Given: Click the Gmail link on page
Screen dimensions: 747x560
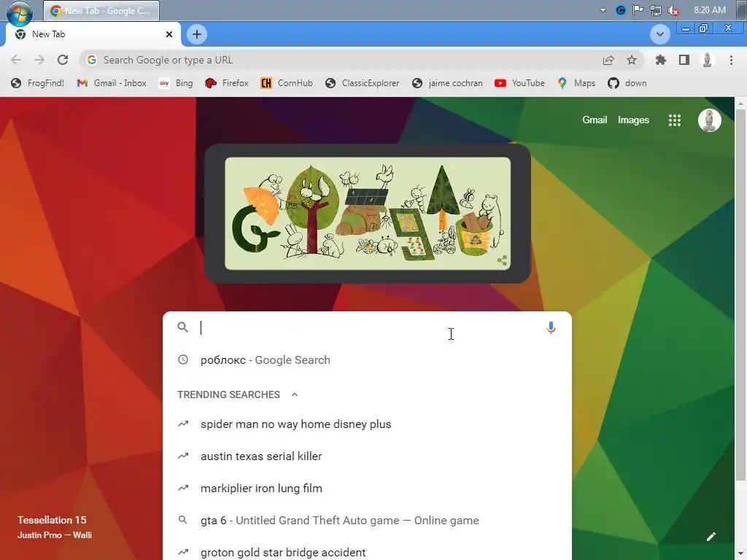Looking at the screenshot, I should pos(595,120).
